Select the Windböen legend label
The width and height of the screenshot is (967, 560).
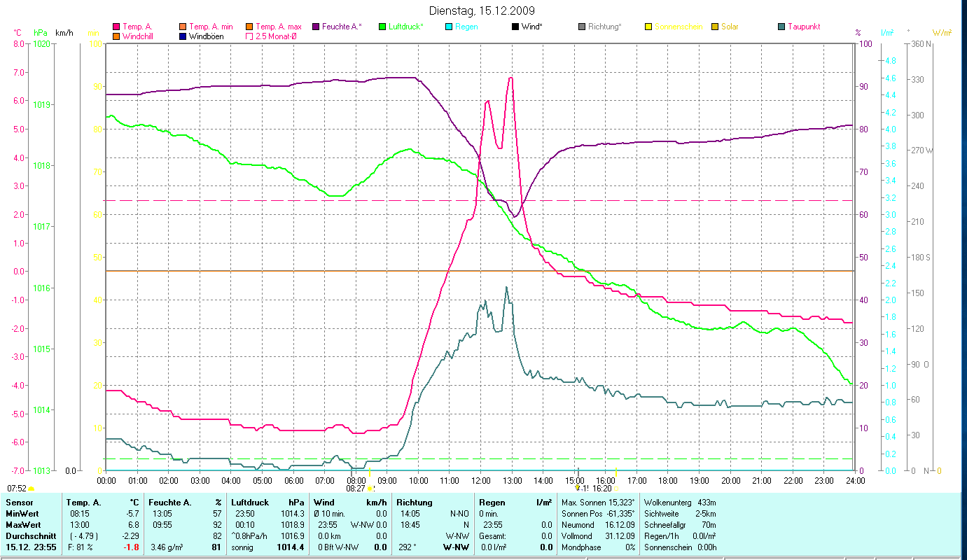207,36
